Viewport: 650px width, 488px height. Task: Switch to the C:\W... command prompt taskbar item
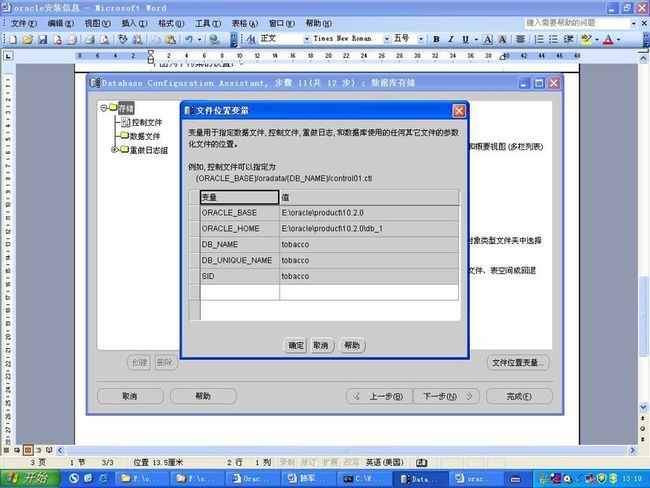pos(363,479)
